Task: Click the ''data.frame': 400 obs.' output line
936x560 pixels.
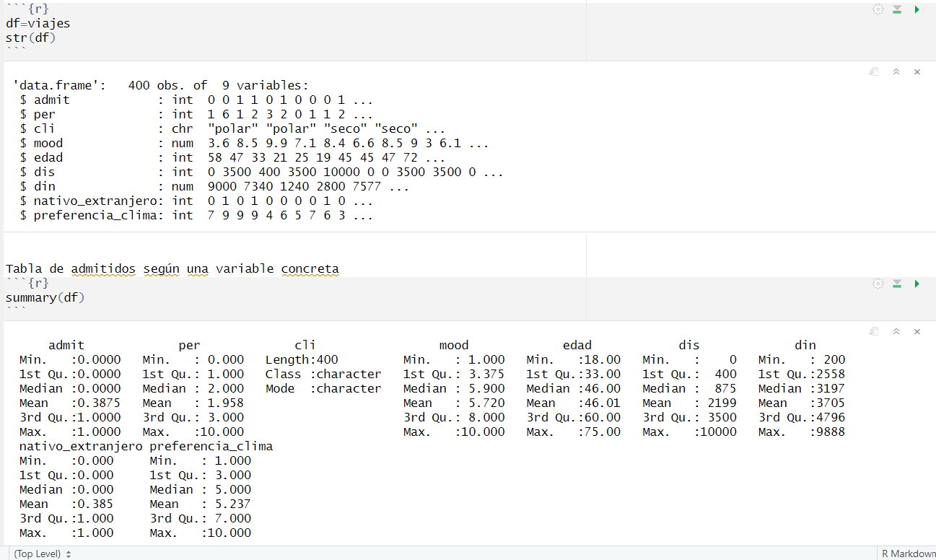Action: (x=160, y=85)
